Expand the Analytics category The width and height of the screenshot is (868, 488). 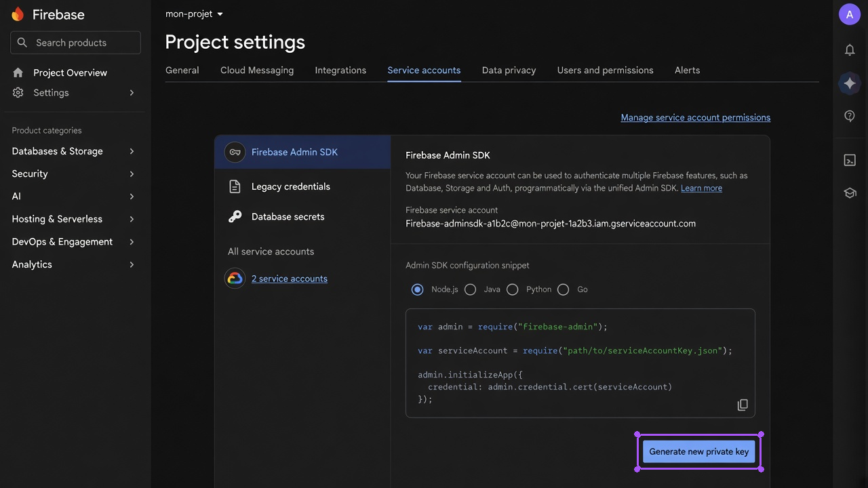(x=73, y=264)
